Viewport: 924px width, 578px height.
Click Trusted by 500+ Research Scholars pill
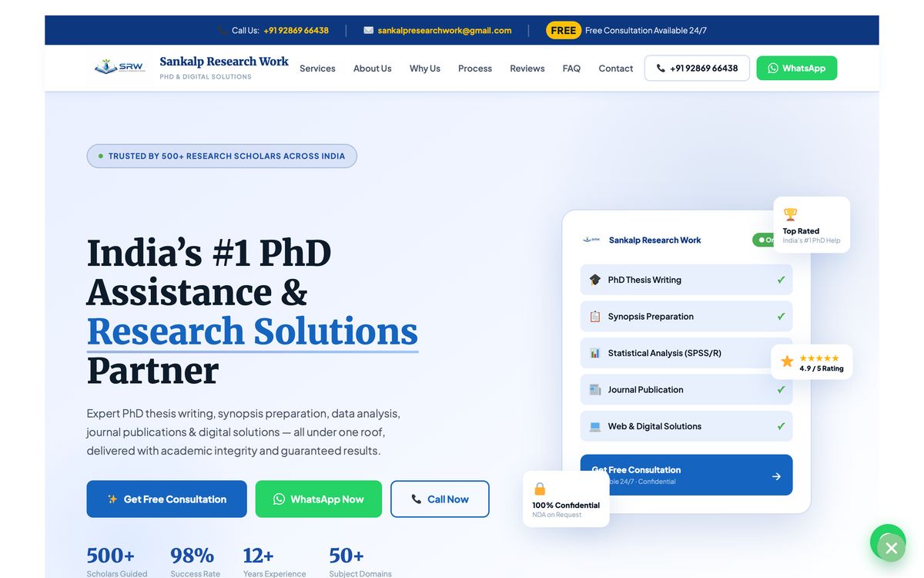(x=222, y=156)
